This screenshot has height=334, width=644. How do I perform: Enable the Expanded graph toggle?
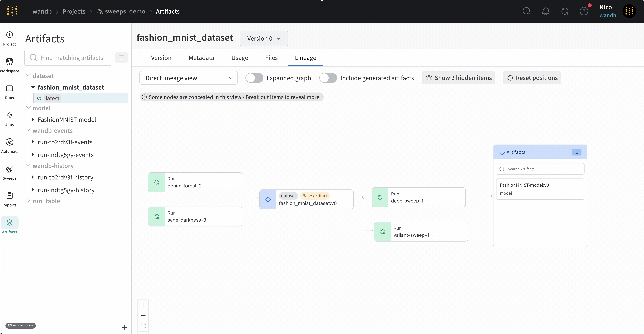point(254,78)
